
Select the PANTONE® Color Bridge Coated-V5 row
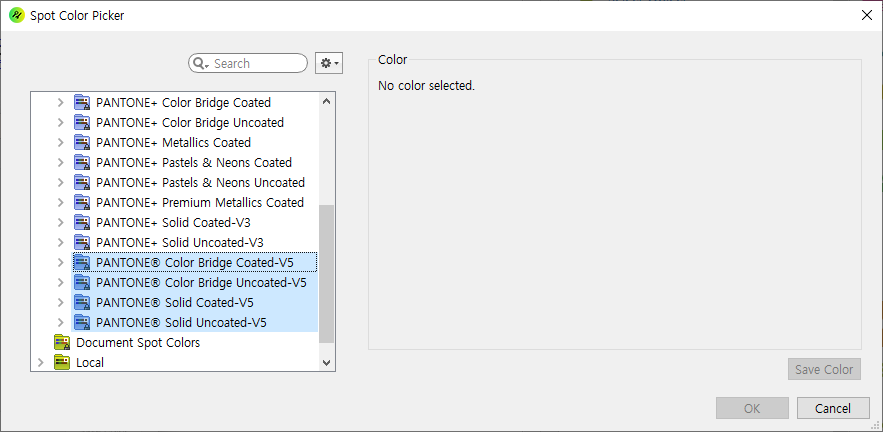coord(195,262)
